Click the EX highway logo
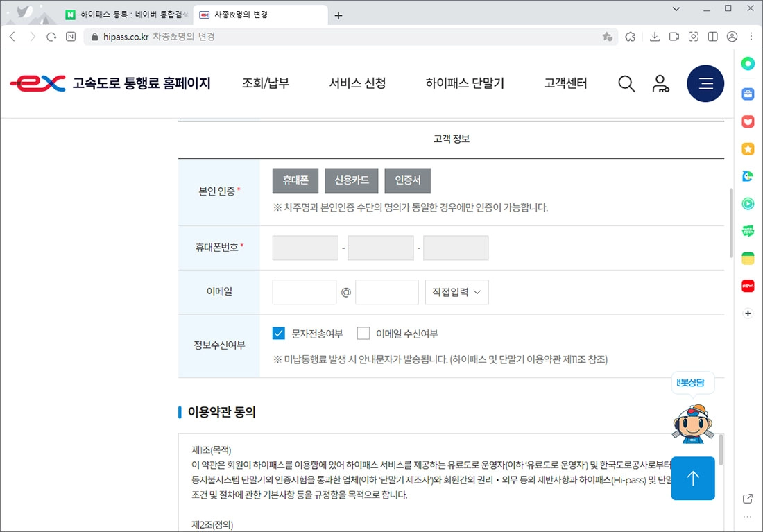 37,83
